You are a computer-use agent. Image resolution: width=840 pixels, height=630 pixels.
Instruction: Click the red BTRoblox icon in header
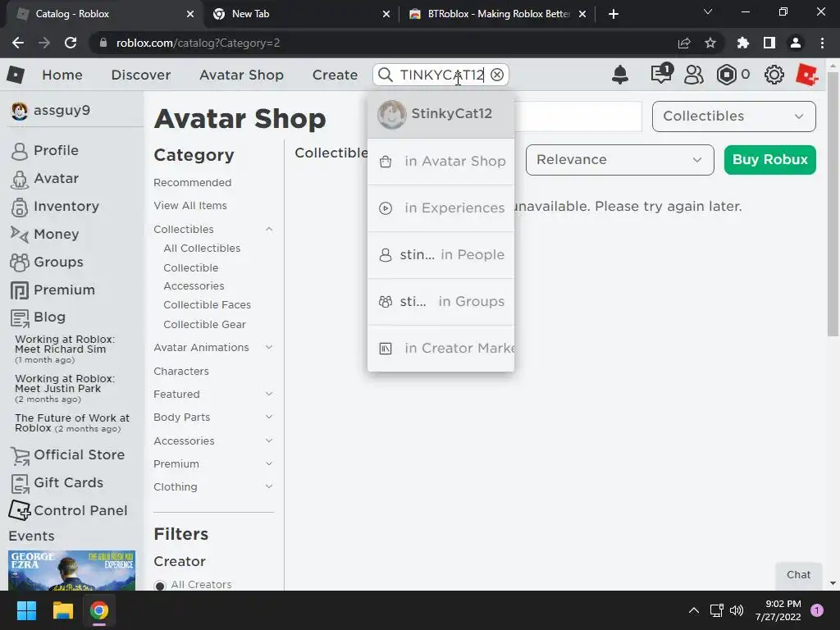(807, 75)
